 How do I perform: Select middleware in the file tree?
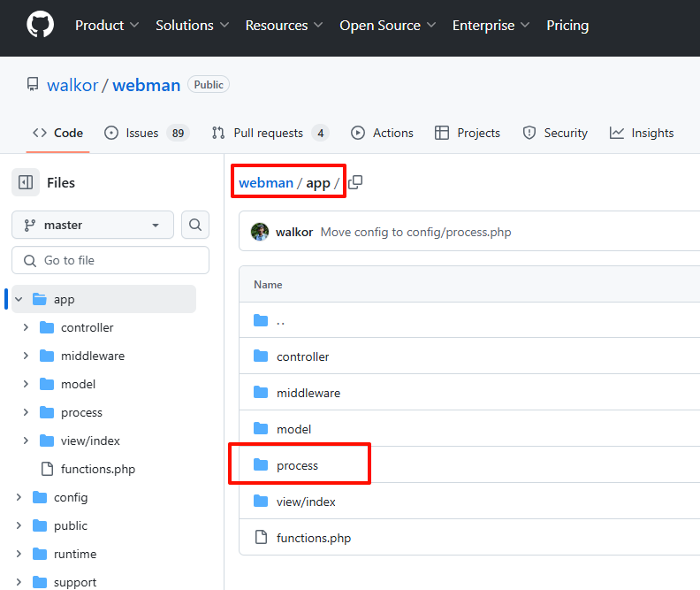(93, 356)
